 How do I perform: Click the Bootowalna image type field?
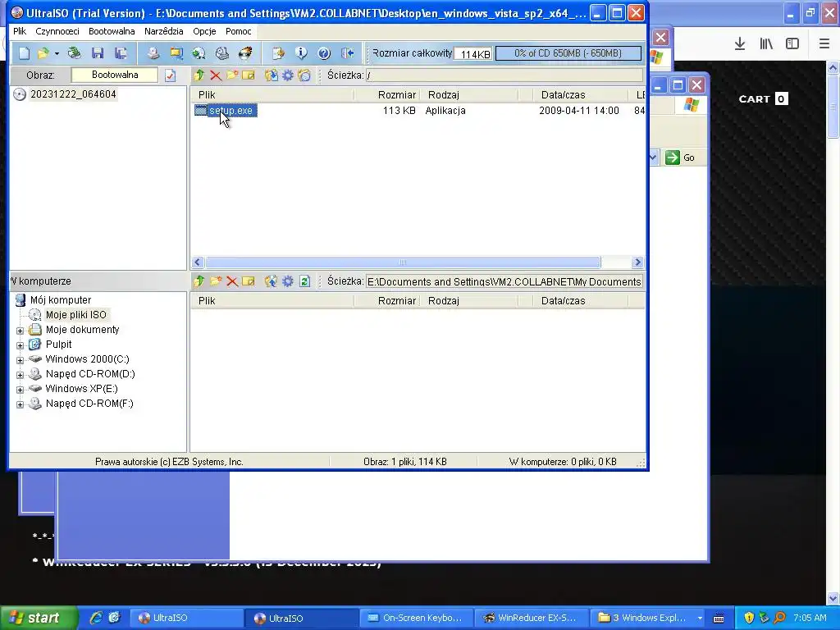click(x=115, y=75)
